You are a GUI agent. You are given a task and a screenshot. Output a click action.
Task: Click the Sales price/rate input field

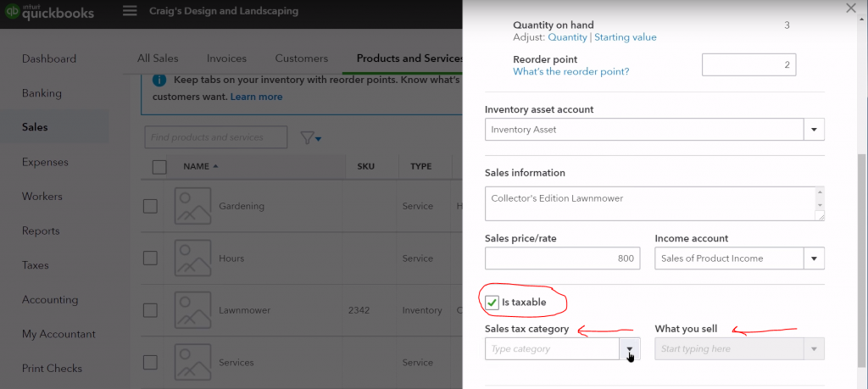(562, 258)
